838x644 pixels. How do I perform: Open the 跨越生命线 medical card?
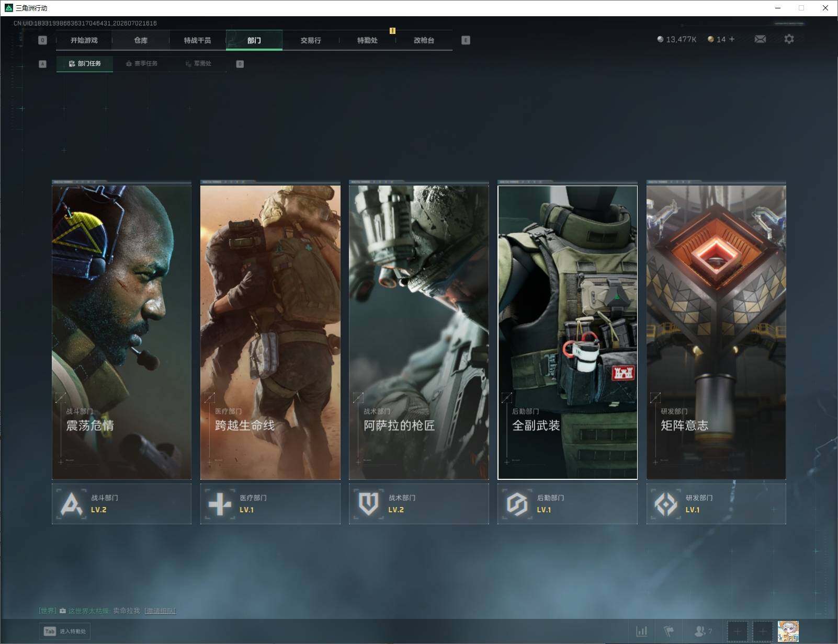pyautogui.click(x=270, y=330)
